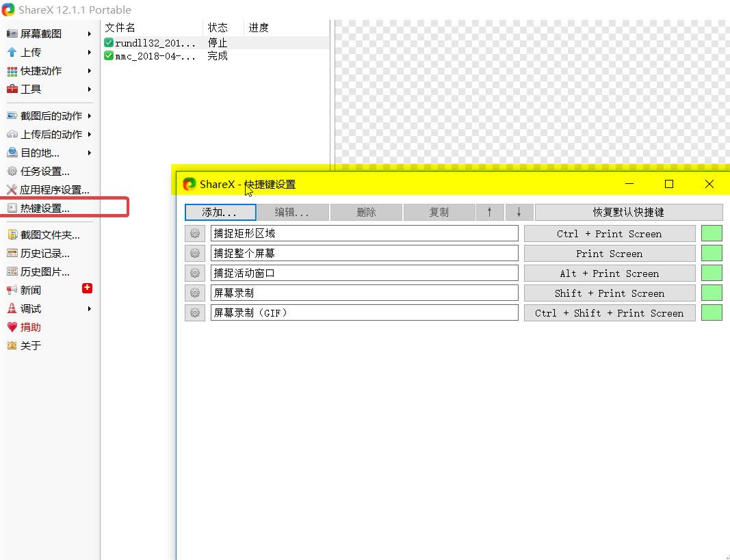Click the 捕捉活动窗口 description field

(364, 274)
